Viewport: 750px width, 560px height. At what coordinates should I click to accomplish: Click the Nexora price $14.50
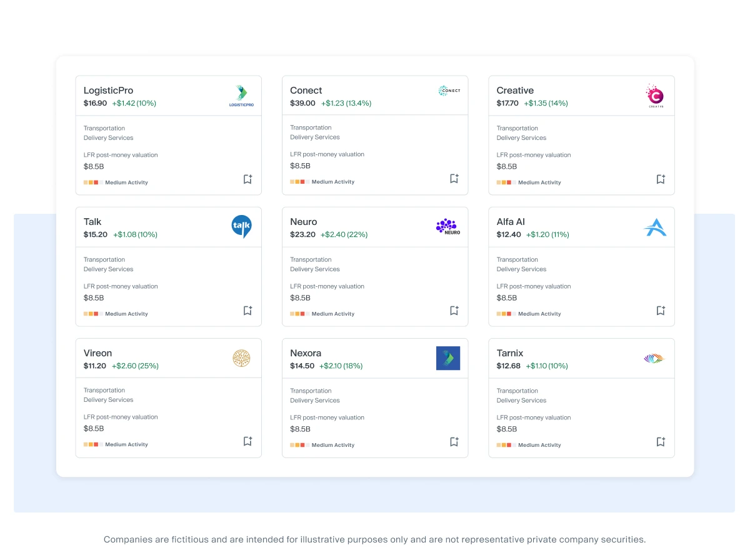(302, 366)
